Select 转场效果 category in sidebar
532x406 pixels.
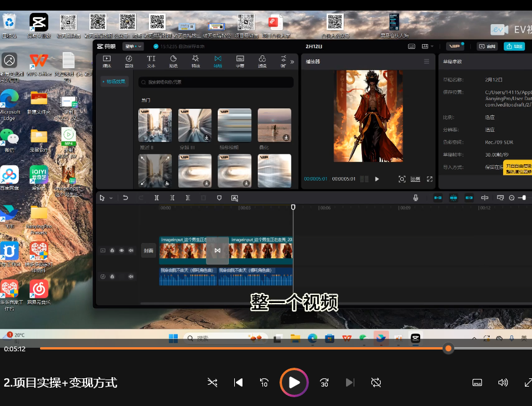[x=116, y=81]
